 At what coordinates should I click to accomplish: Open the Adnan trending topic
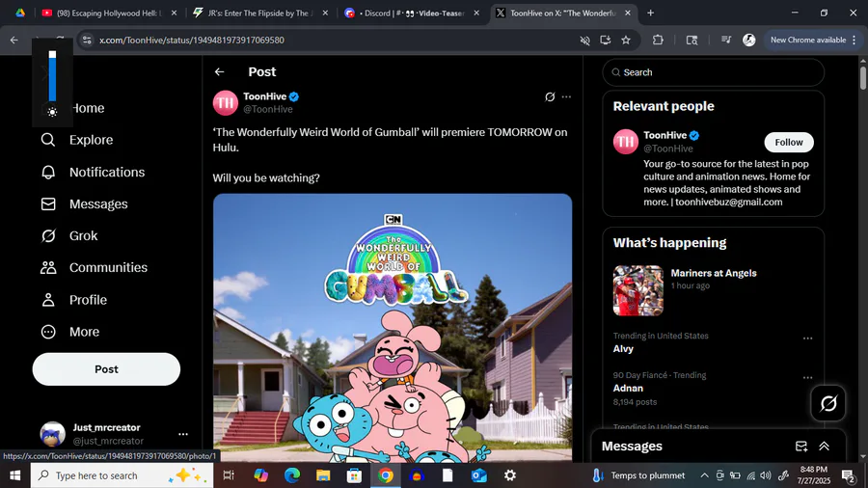pyautogui.click(x=628, y=389)
